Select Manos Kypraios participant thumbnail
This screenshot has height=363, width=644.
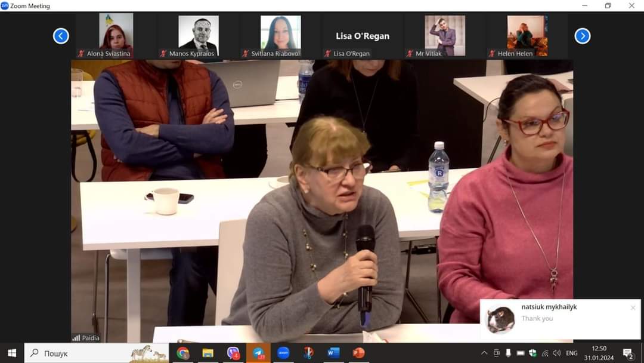[198, 35]
